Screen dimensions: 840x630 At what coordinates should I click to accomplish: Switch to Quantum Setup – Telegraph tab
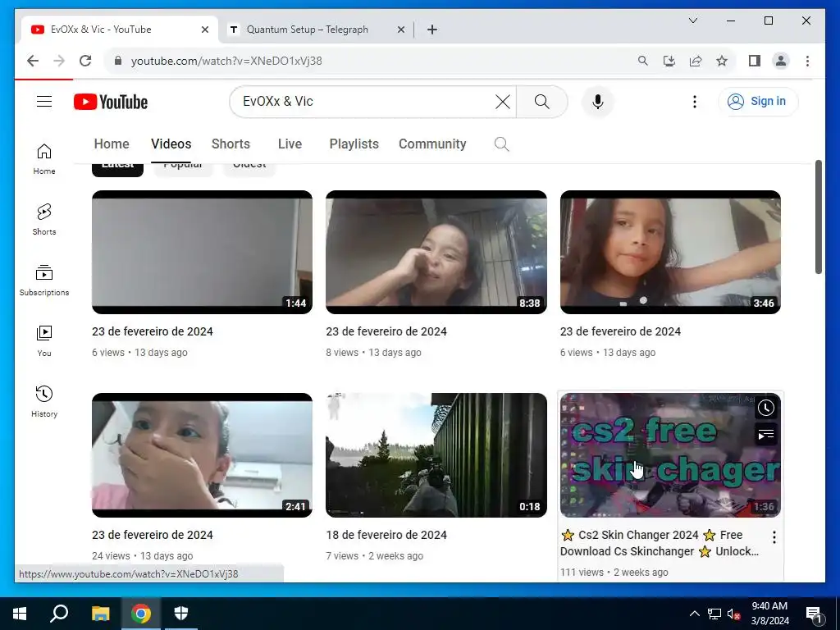[x=314, y=30]
